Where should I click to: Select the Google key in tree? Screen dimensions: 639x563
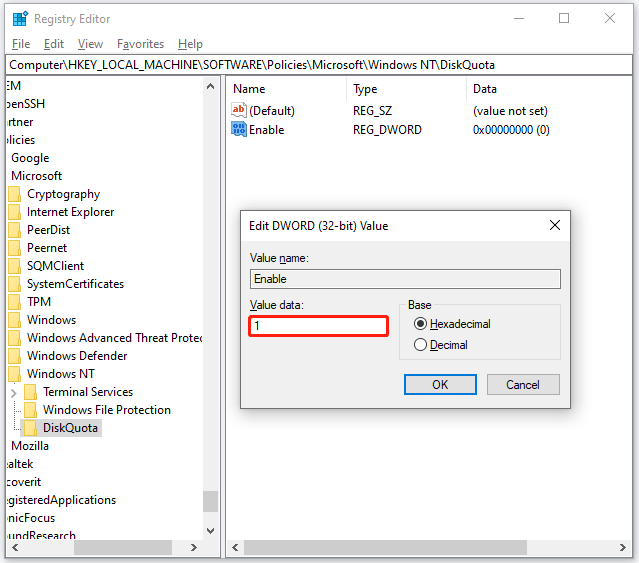pos(30,158)
